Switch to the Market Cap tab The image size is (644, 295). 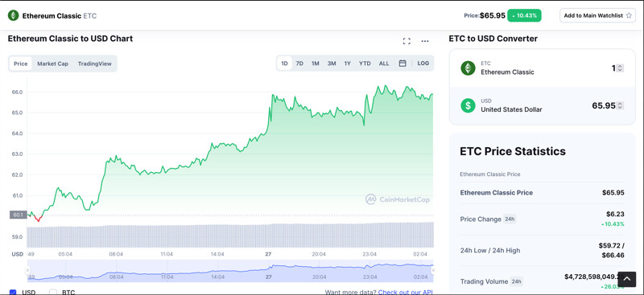[x=52, y=64]
